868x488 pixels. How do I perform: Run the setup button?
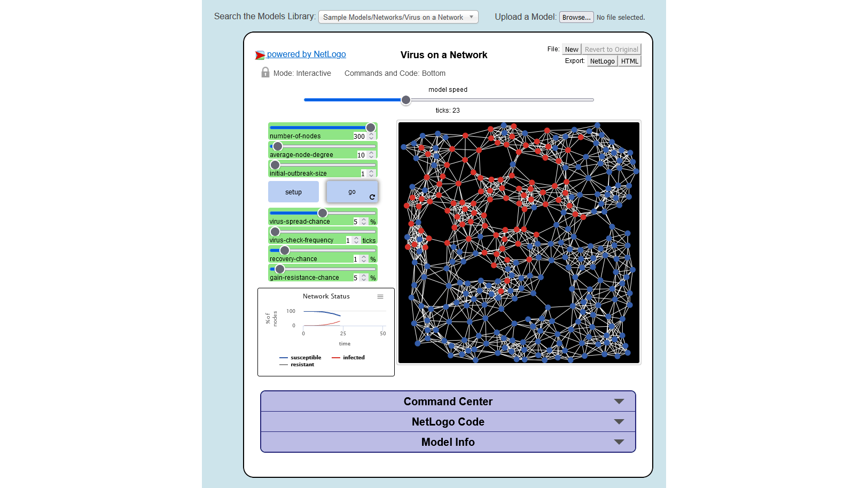(293, 192)
